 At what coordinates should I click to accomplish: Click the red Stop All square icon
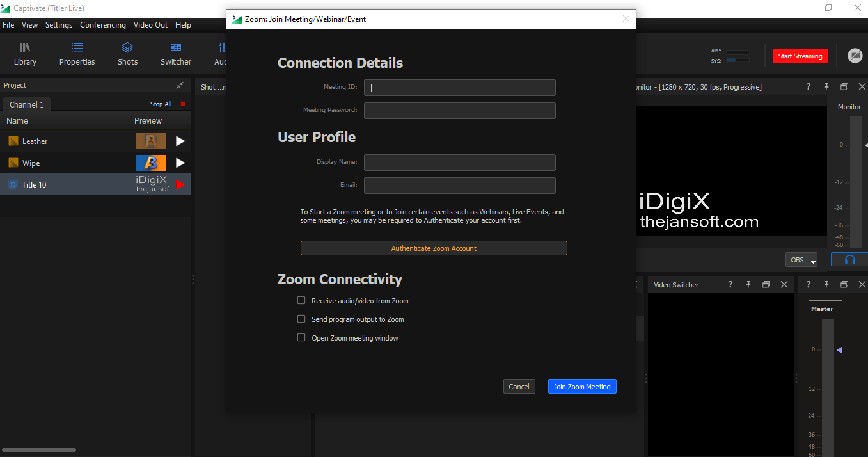183,104
